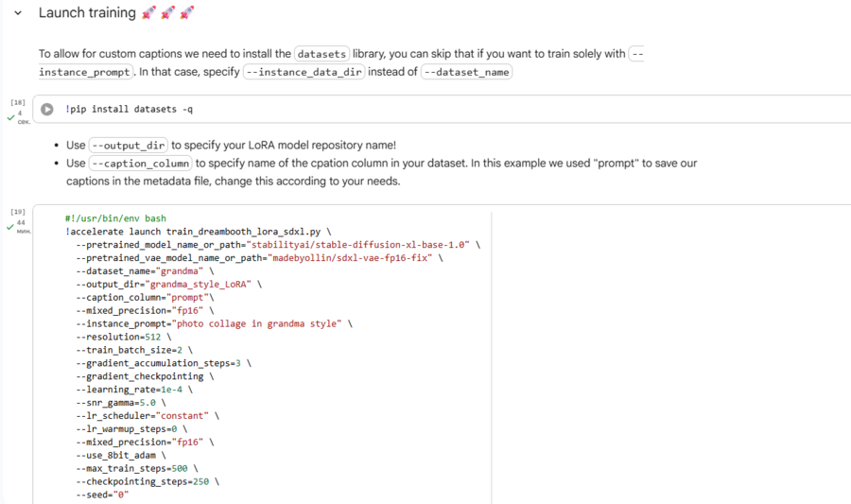The image size is (851, 504).
Task: Click the accelerate launch command line
Action: pyautogui.click(x=199, y=231)
